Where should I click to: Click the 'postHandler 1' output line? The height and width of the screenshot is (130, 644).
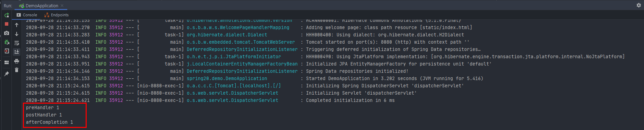click(x=44, y=115)
